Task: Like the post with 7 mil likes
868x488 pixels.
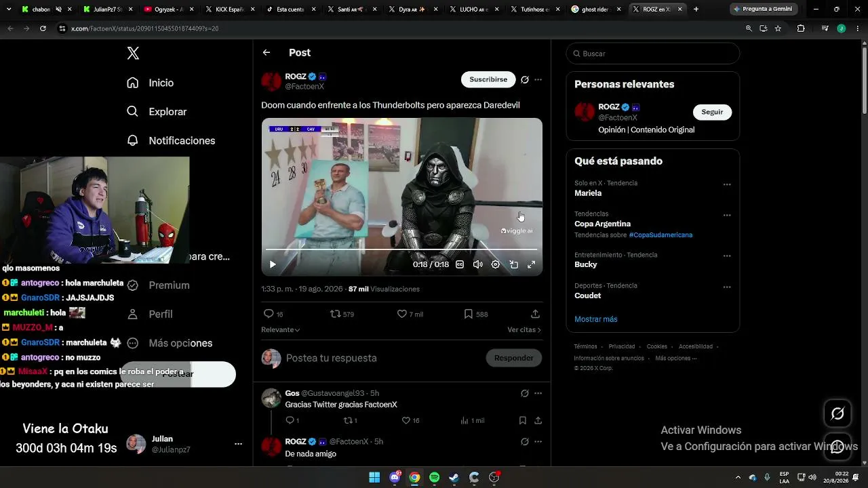Action: pyautogui.click(x=410, y=314)
